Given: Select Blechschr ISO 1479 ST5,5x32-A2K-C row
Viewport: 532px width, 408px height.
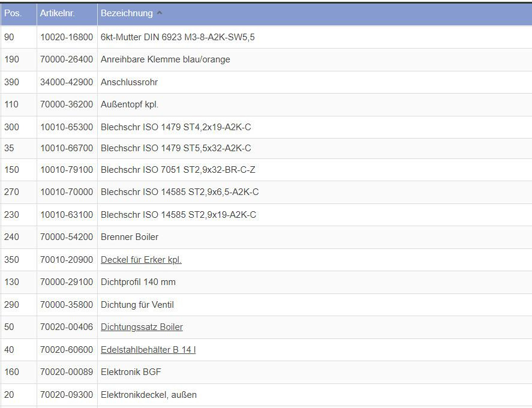Looking at the screenshot, I should [176, 148].
